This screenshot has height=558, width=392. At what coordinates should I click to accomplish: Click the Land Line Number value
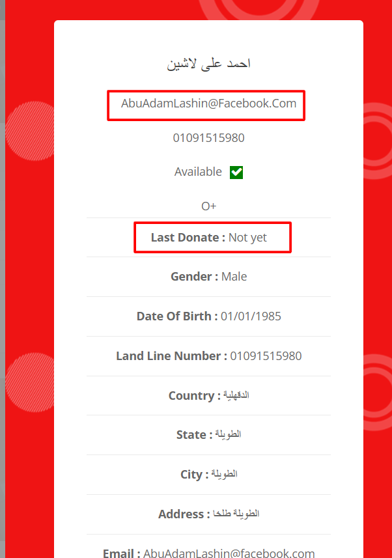266,356
